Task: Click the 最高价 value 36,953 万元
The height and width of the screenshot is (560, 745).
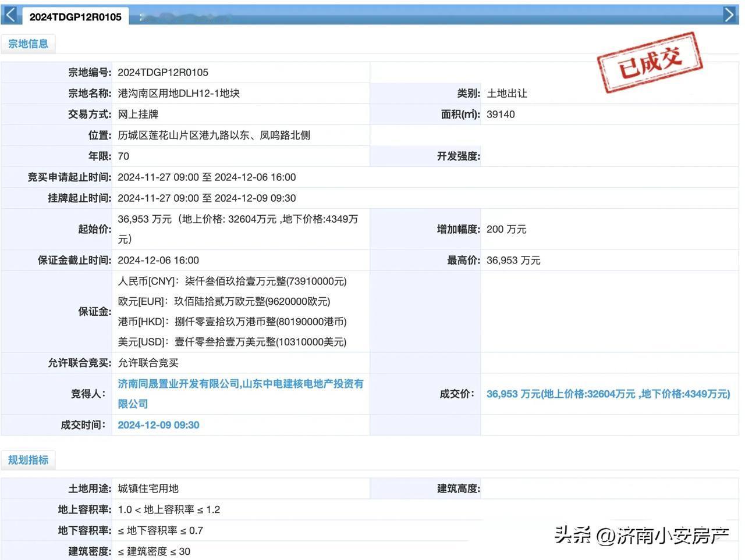Action: (x=513, y=260)
